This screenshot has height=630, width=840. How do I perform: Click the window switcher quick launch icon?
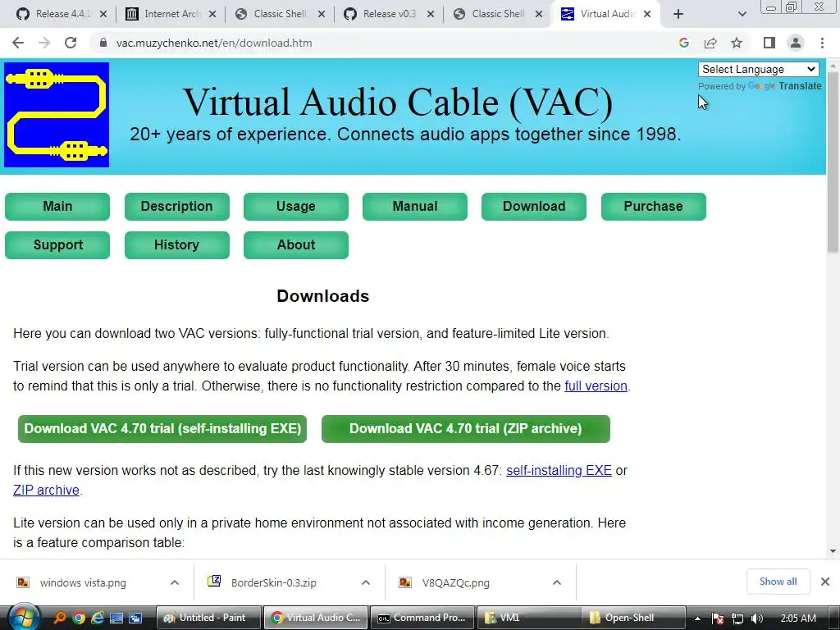135,618
